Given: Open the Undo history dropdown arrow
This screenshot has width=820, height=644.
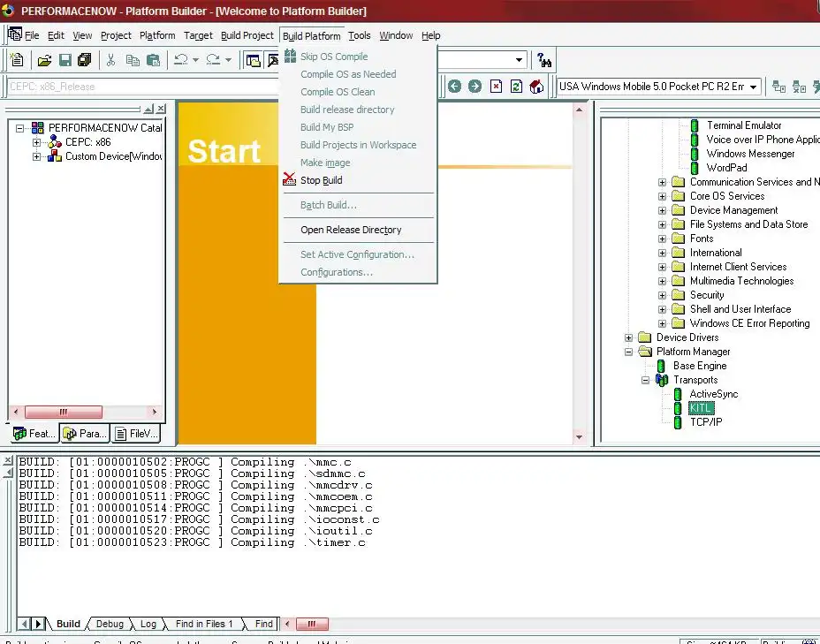Looking at the screenshot, I should pyautogui.click(x=195, y=60).
